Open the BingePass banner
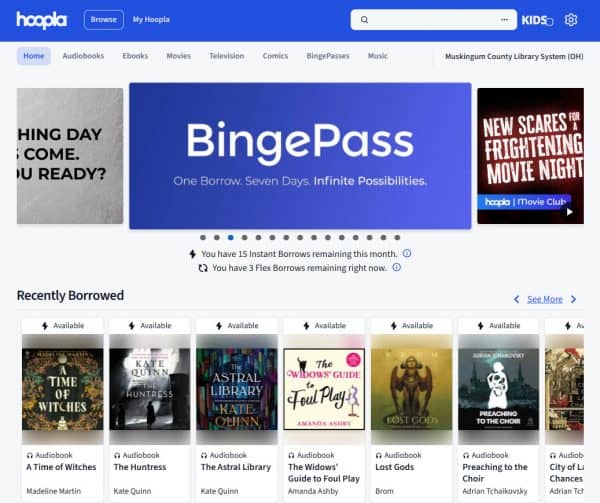 (x=300, y=156)
